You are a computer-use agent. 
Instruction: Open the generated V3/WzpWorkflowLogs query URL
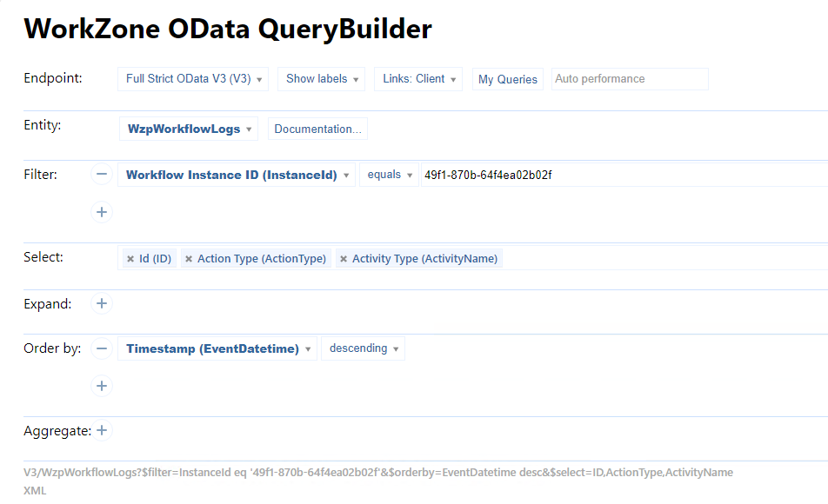click(x=377, y=473)
